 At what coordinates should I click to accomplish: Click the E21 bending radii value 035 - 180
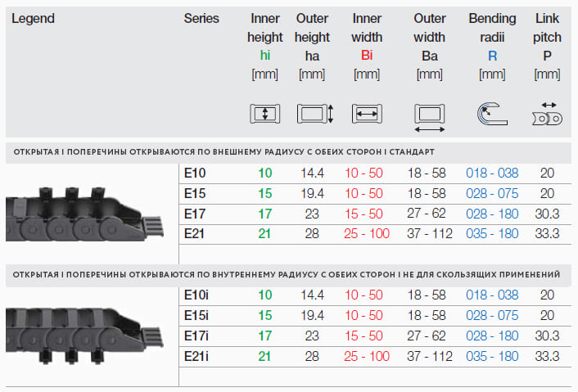[x=492, y=233]
